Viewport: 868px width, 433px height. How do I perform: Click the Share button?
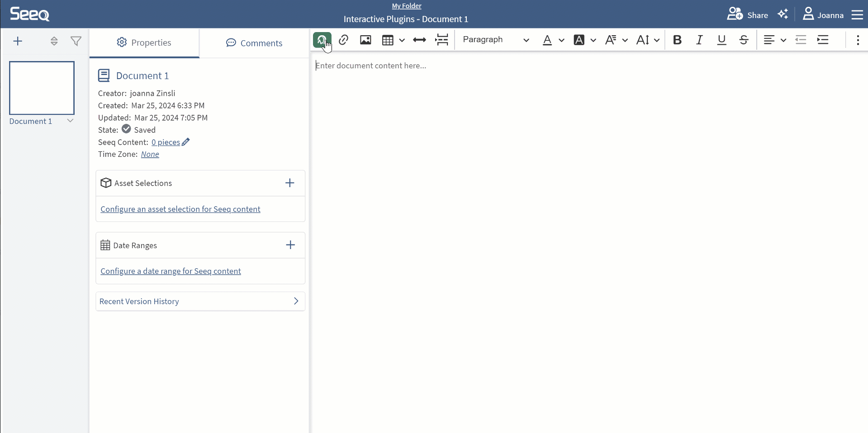[748, 14]
